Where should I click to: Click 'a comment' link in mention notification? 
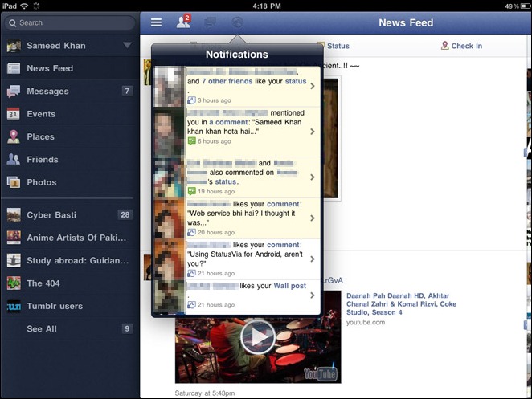(229, 122)
